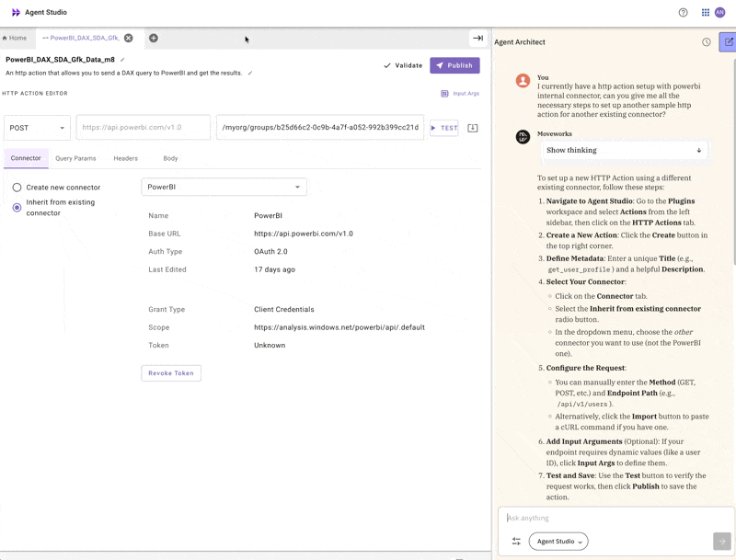Open the apps grid icon
Viewport: 736px width, 560px height.
[705, 13]
